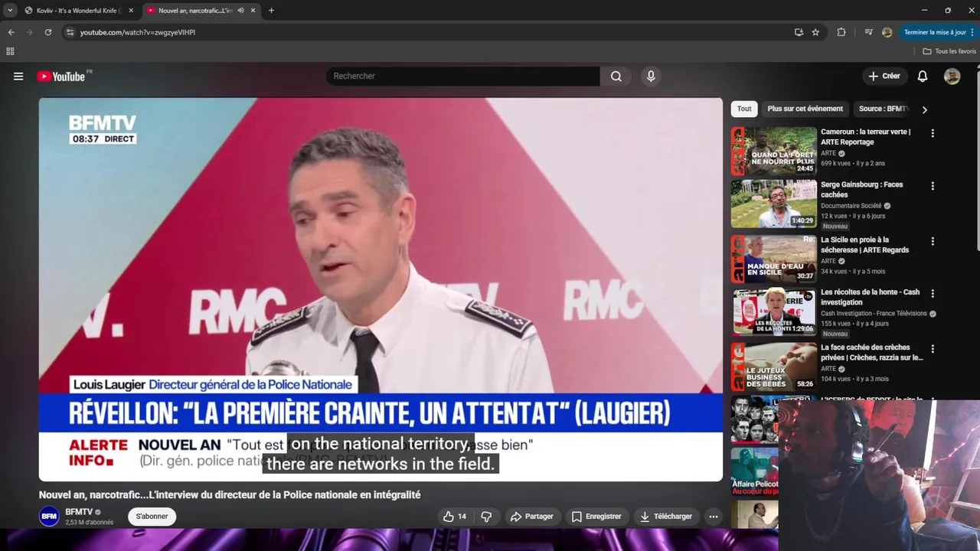Open options for Cameroun la terreur verte video

933,133
